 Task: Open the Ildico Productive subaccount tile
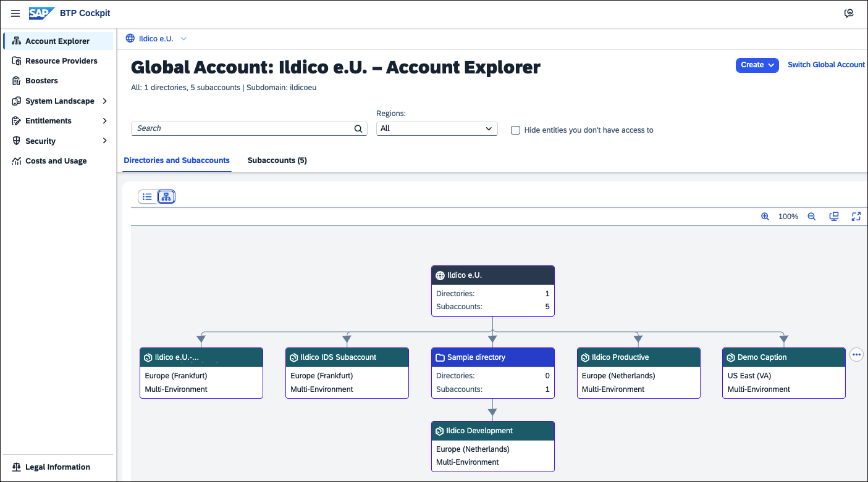639,373
